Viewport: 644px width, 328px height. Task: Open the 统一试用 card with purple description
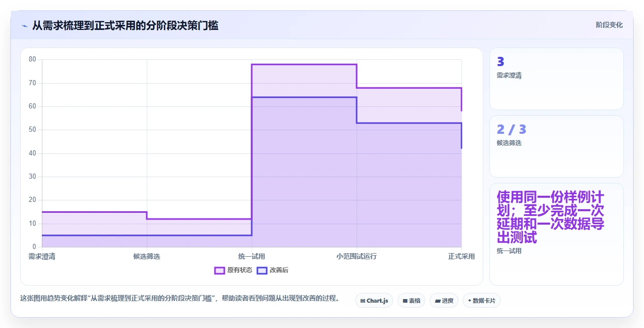coord(557,234)
